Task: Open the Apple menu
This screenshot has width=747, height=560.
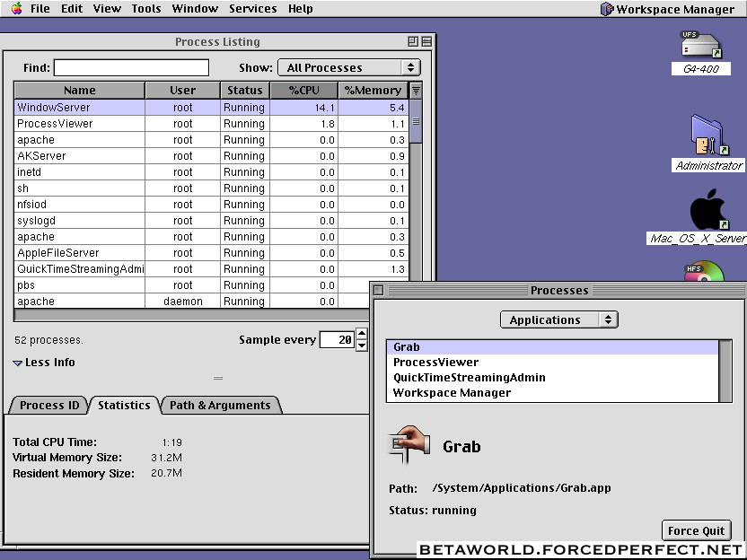Action: (x=17, y=9)
